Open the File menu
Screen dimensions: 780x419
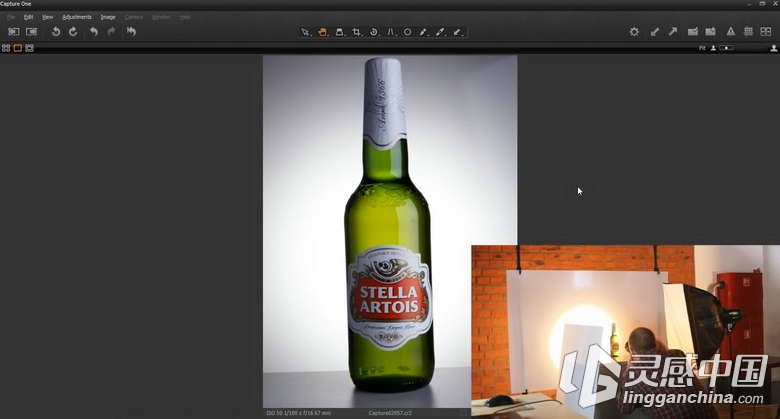pyautogui.click(x=10, y=17)
